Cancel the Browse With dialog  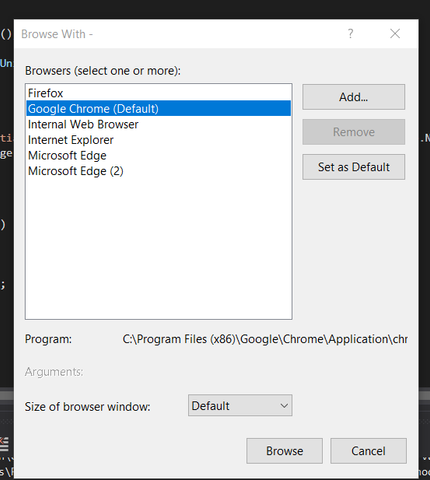368,451
